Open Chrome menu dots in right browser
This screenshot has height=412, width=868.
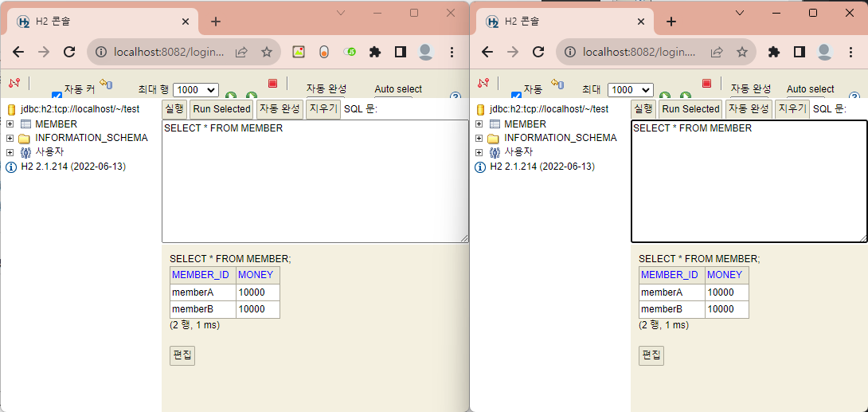[x=851, y=52]
